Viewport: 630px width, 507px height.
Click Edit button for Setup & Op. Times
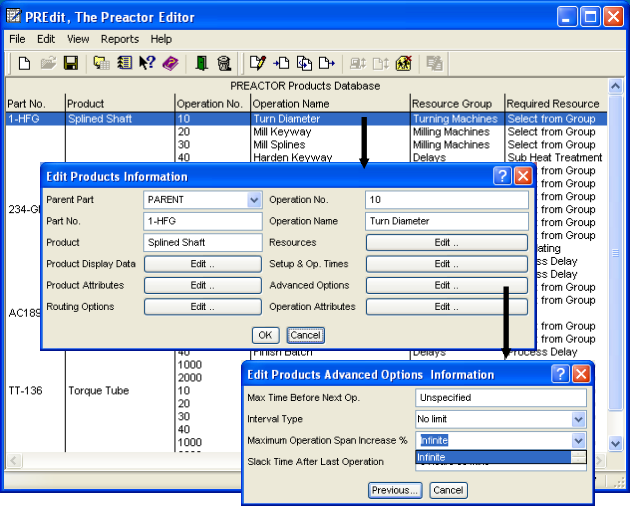(447, 264)
